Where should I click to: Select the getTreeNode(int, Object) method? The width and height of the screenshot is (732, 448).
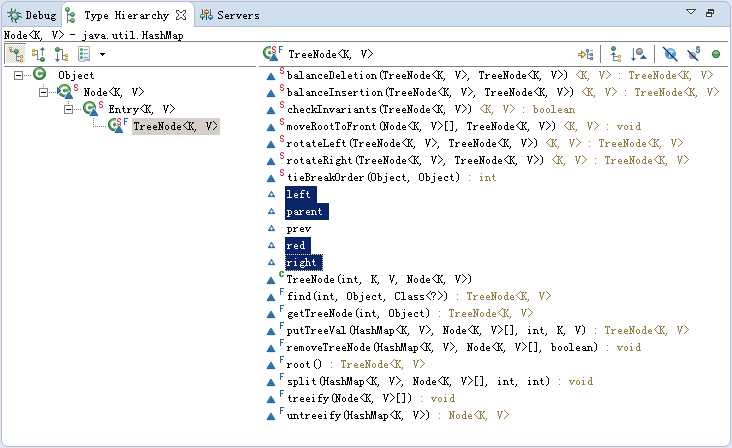[410, 313]
